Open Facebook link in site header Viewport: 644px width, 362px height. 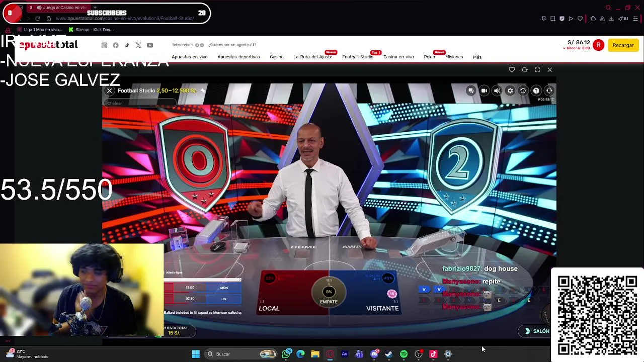[116, 45]
